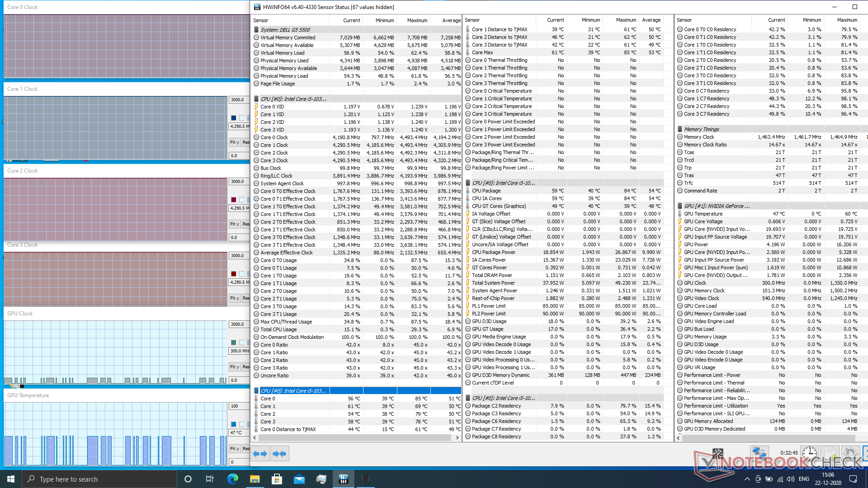Reset the elapsed time clock icon
This screenshot has width=868, height=488.
tap(809, 454)
